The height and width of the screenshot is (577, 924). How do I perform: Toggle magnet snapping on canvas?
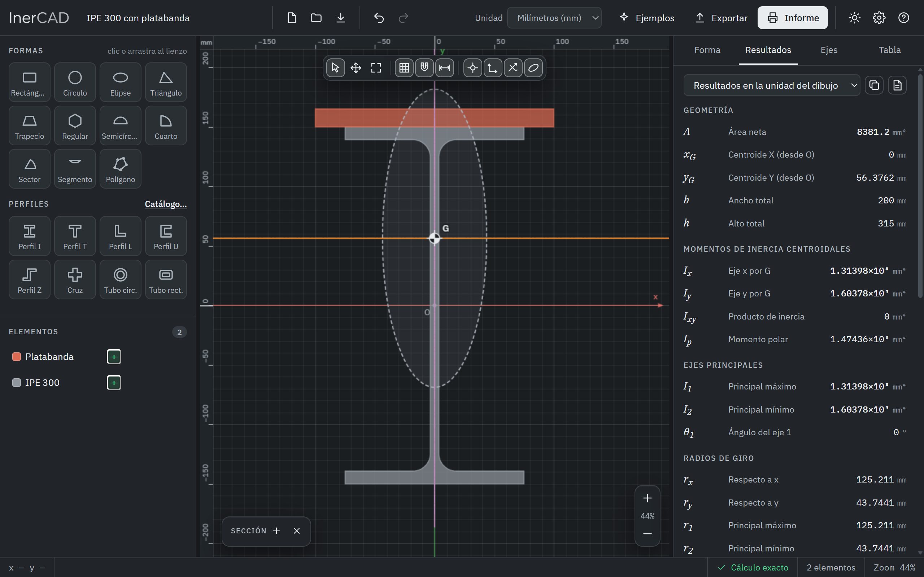click(424, 68)
